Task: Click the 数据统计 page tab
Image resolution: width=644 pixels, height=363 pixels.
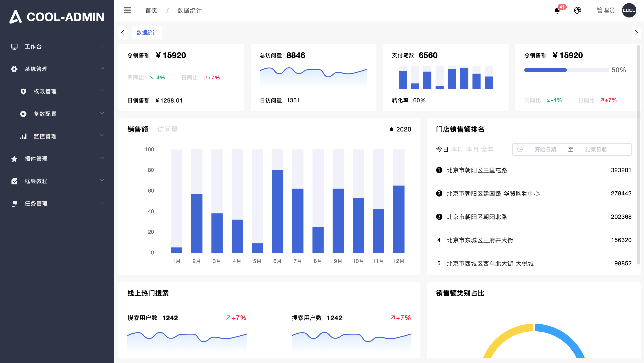Action: 147,33
